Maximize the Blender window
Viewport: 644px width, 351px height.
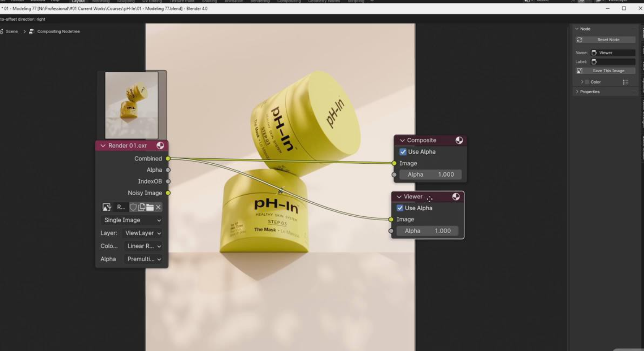(624, 8)
